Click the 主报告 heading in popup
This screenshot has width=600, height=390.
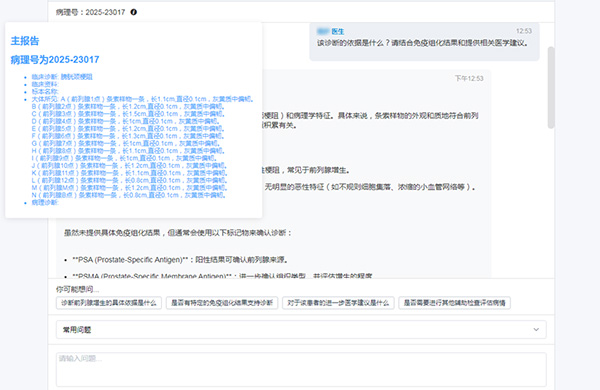(25, 41)
